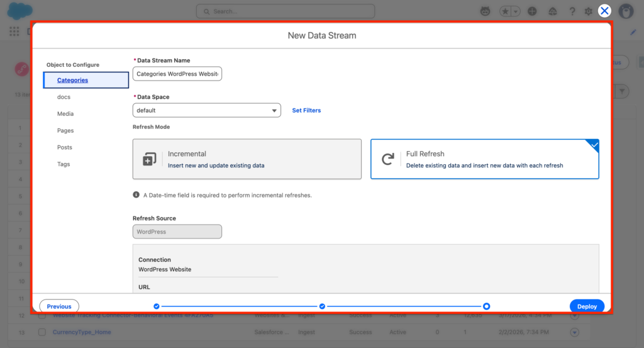The image size is (644, 348).
Task: Click the Set Filters link
Action: click(306, 110)
